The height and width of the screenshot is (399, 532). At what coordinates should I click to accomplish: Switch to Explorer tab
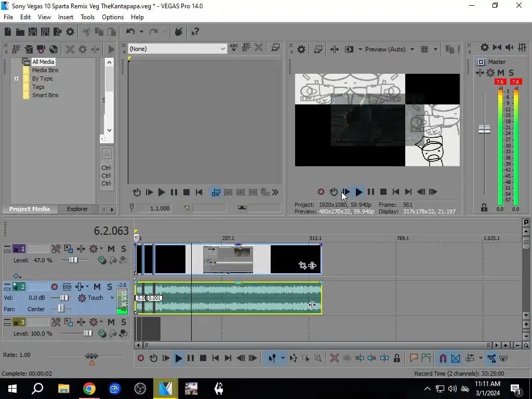click(x=77, y=209)
